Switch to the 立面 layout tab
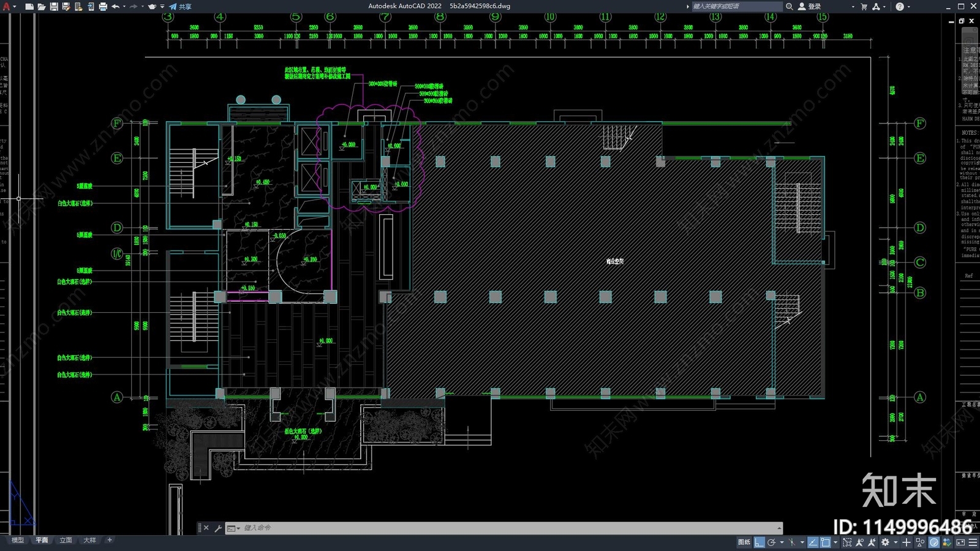Screen dimensions: 980x551 [66, 540]
